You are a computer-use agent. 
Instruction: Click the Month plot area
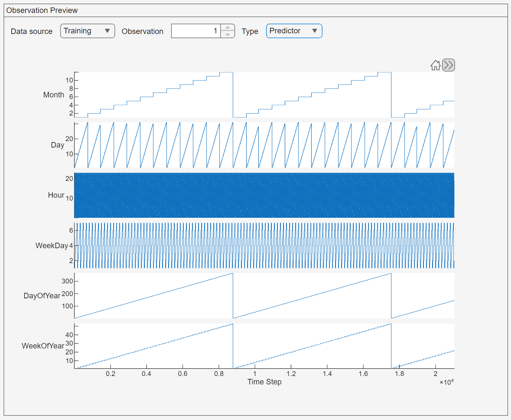[264, 95]
